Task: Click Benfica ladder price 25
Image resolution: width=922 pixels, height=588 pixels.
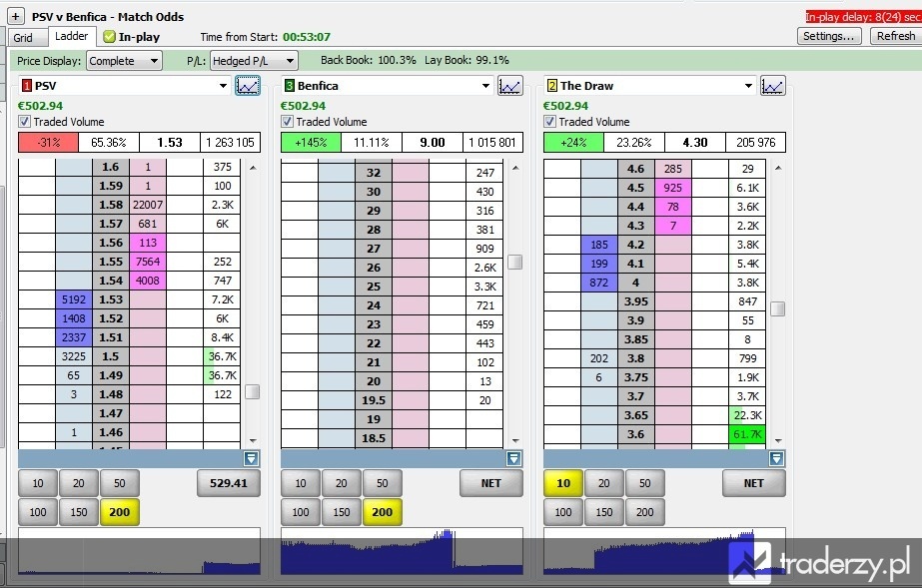Action: tap(374, 287)
